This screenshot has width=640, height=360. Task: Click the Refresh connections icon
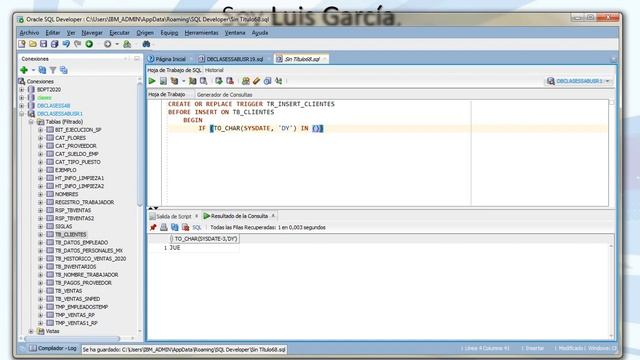[42, 70]
